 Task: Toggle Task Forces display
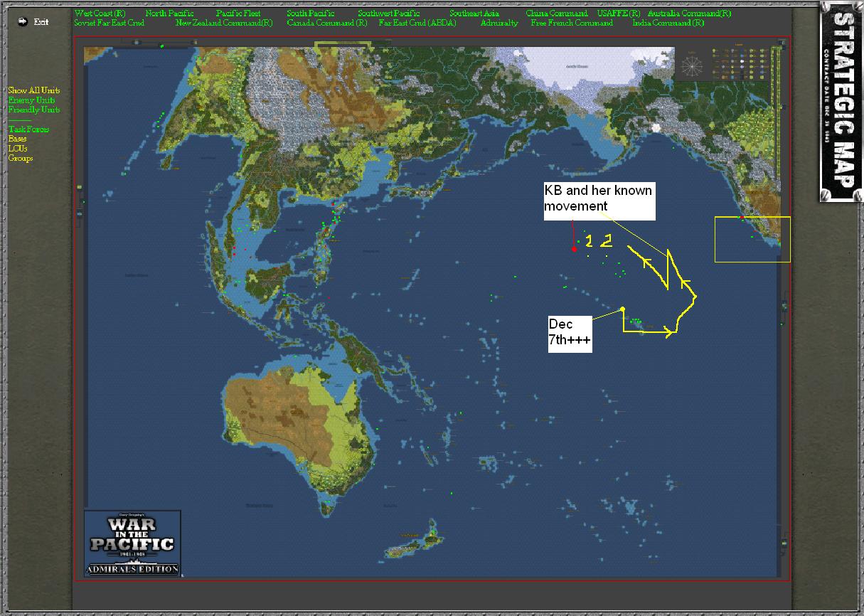(x=29, y=129)
